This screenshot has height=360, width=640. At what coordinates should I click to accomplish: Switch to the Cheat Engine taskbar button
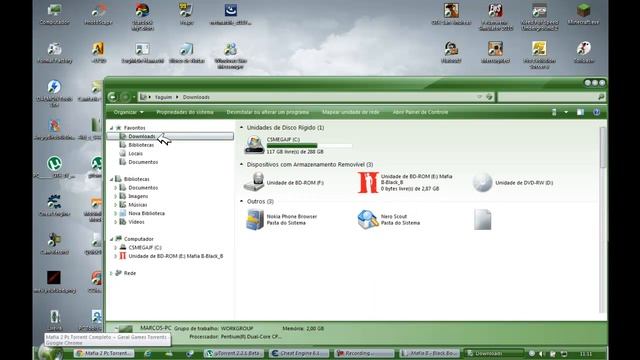pos(300,353)
